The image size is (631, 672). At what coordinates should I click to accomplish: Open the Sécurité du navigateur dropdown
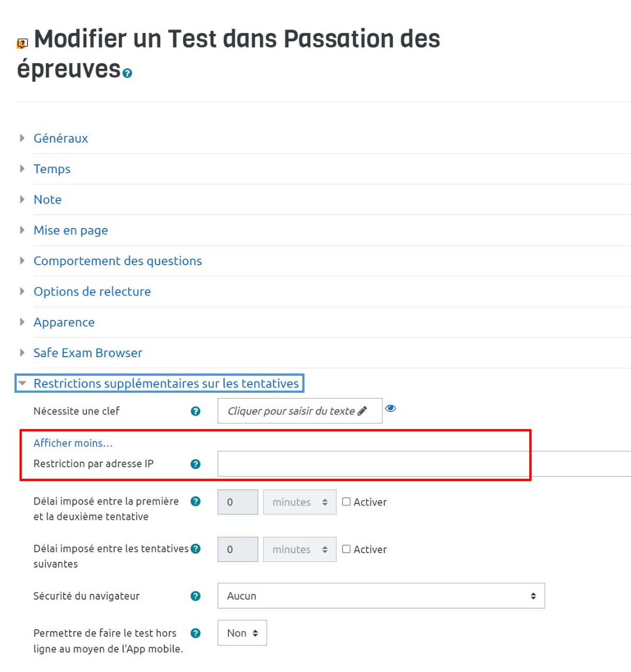[x=381, y=596]
